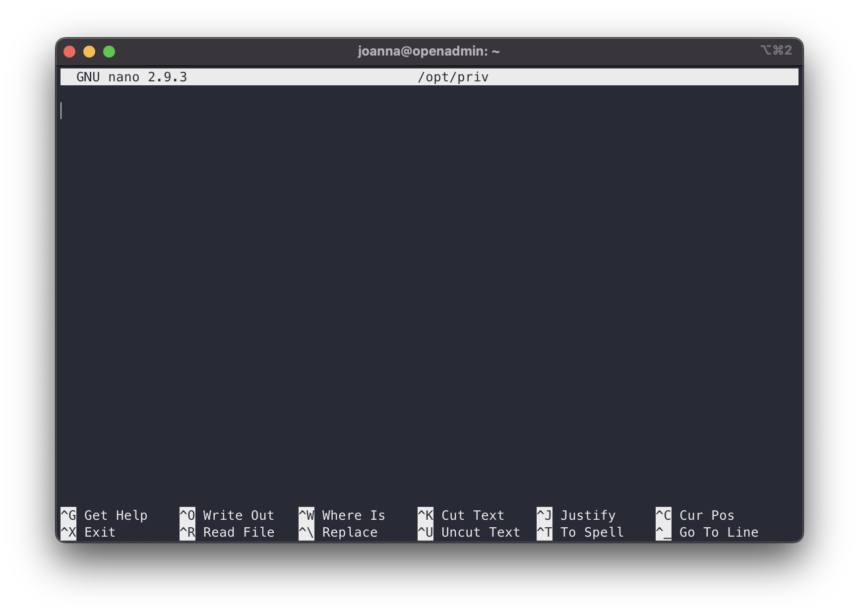The height and width of the screenshot is (616, 859).
Task: Click the GNU nano 2.9.3 version label
Action: 131,77
